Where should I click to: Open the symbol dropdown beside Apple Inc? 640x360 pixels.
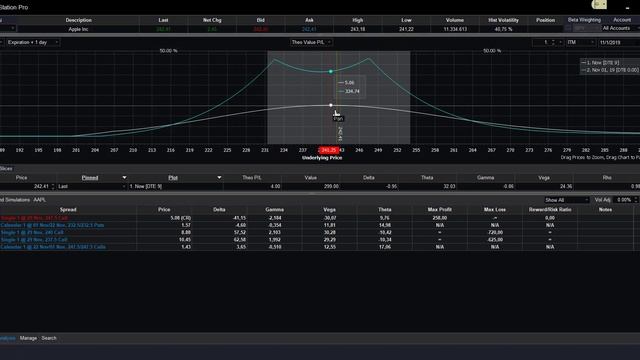(13, 28)
